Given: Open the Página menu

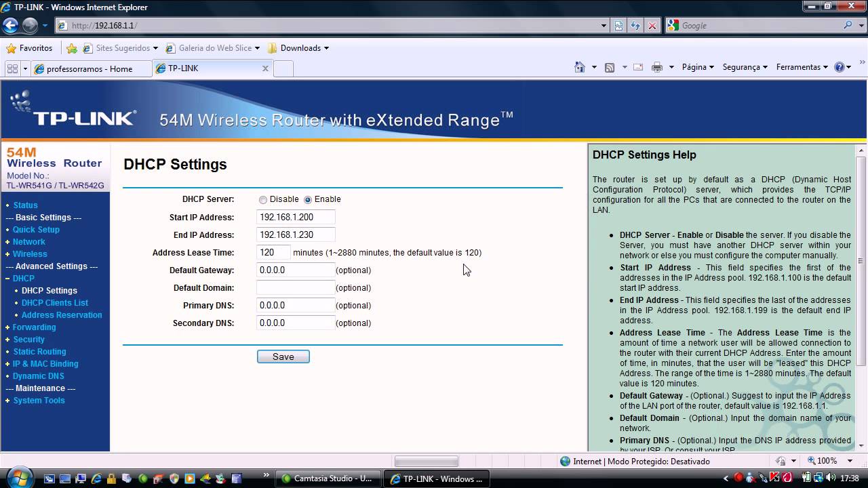Looking at the screenshot, I should 698,67.
